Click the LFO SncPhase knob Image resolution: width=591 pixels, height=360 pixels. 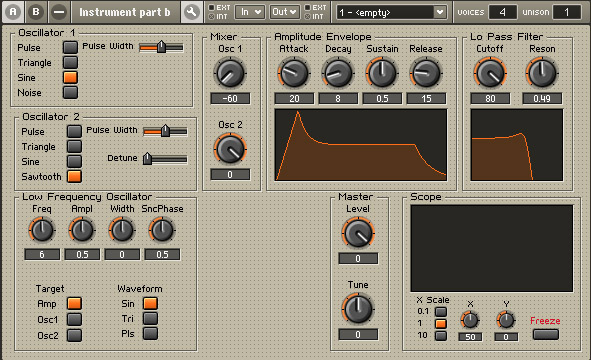tap(162, 230)
